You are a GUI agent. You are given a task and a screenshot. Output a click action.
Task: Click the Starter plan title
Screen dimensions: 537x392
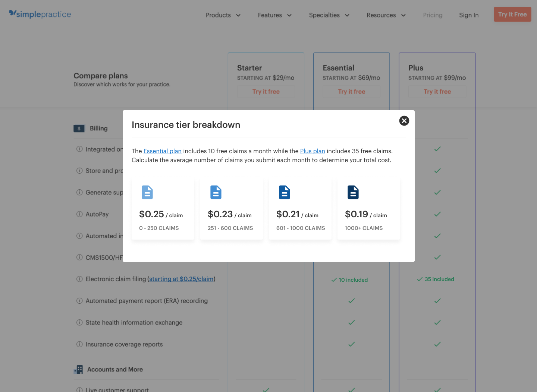[x=249, y=68]
